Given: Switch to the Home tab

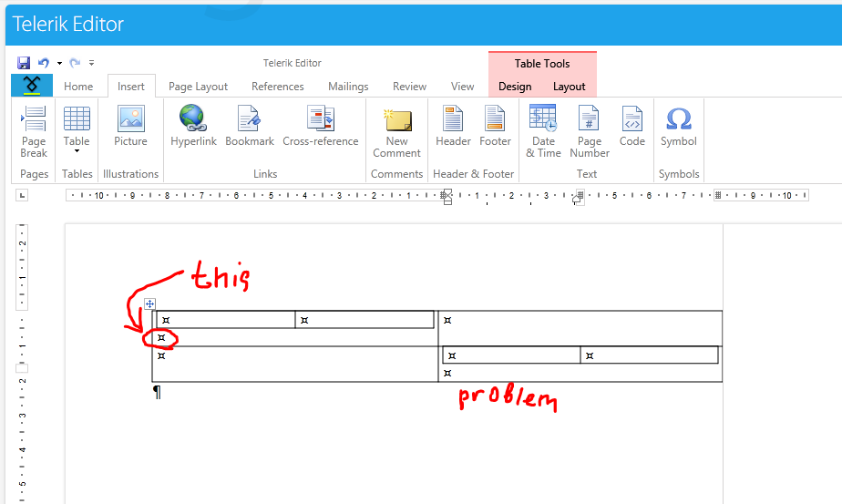Looking at the screenshot, I should tap(78, 87).
